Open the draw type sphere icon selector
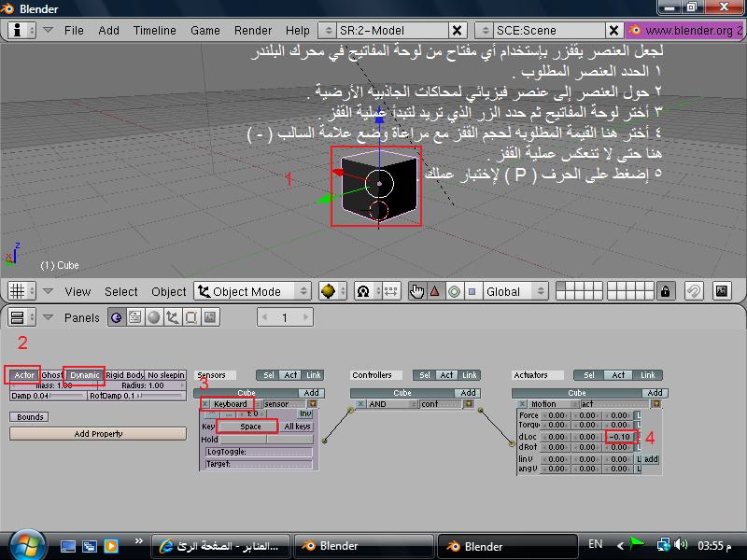 click(332, 291)
